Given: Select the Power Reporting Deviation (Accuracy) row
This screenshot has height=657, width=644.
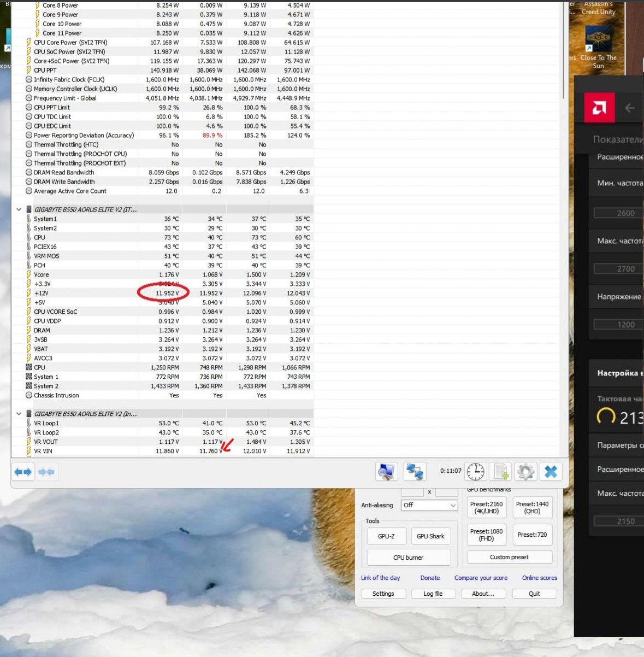Looking at the screenshot, I should coord(163,135).
